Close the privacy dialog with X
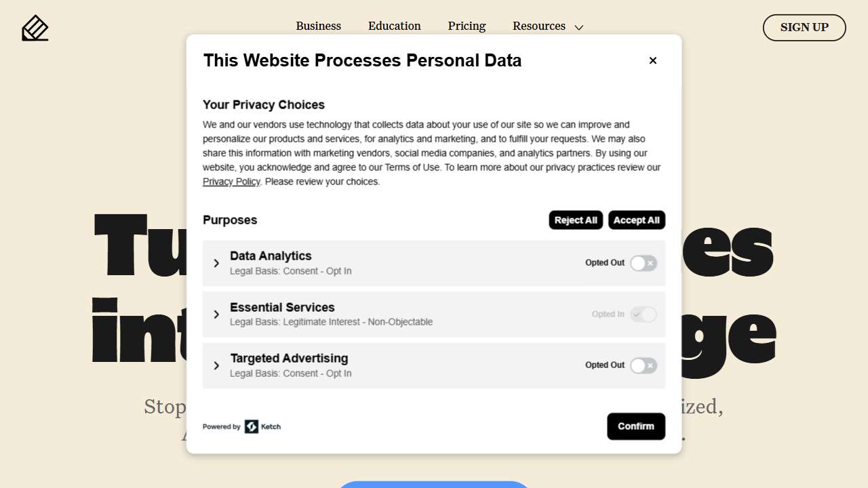 tap(653, 61)
